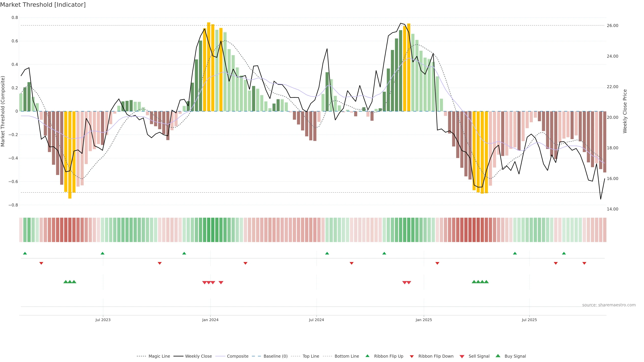Click the Sell Signal legend marker
The height and width of the screenshot is (362, 644).
tap(462, 356)
